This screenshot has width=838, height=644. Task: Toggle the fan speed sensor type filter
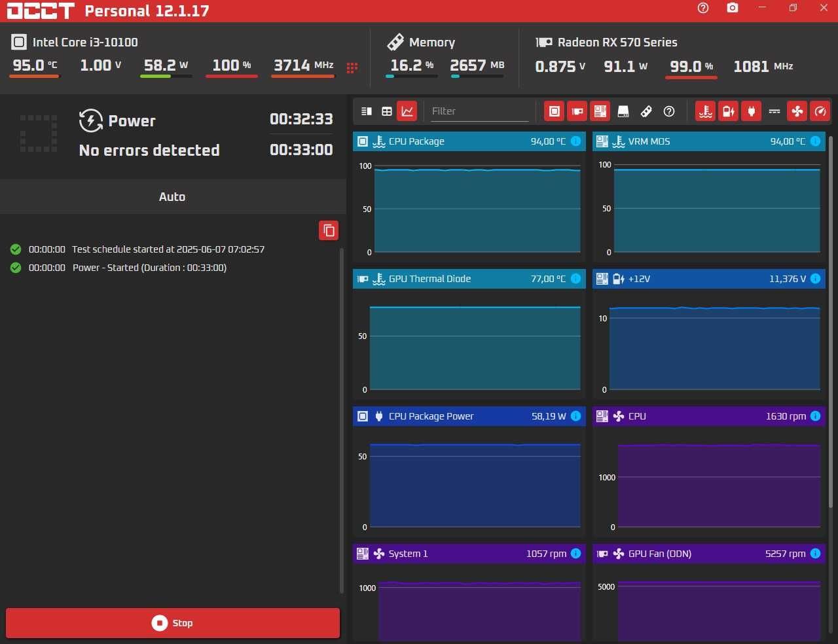(797, 111)
